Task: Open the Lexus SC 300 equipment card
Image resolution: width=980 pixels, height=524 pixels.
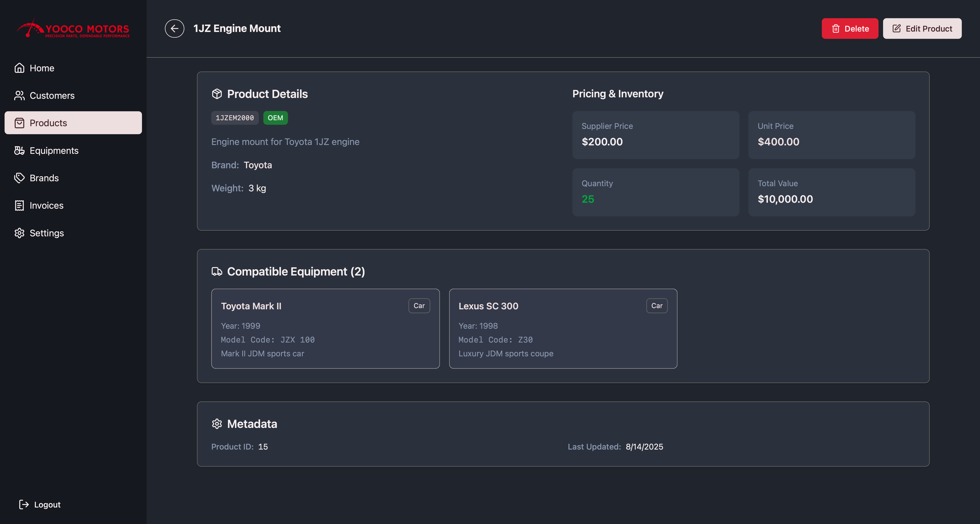Action: click(563, 329)
